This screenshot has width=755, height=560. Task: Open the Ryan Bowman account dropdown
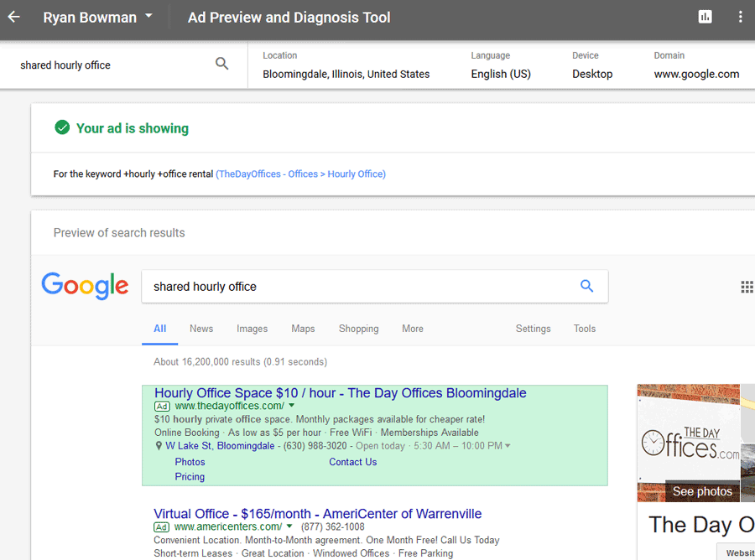pos(98,18)
